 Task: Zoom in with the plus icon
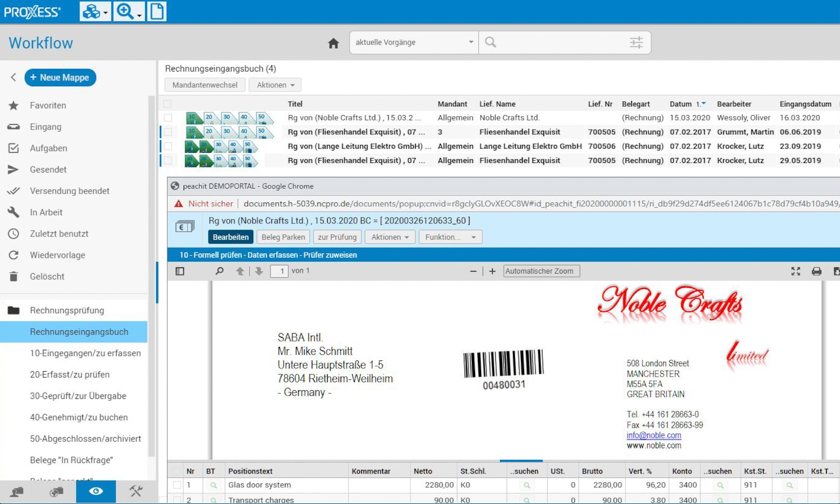(492, 271)
